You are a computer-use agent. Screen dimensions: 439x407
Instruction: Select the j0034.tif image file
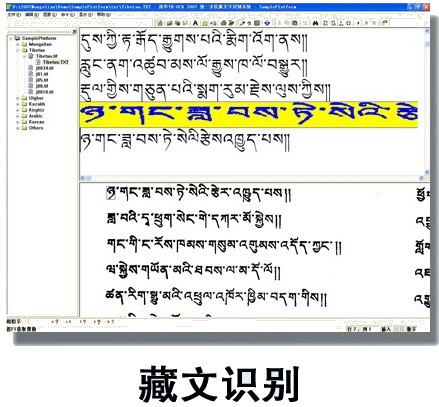[x=44, y=68]
